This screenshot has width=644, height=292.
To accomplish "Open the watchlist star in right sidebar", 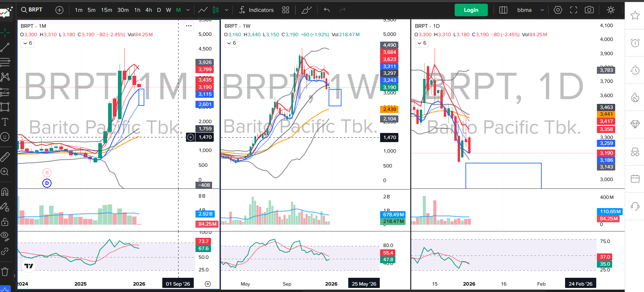I will (x=635, y=15).
